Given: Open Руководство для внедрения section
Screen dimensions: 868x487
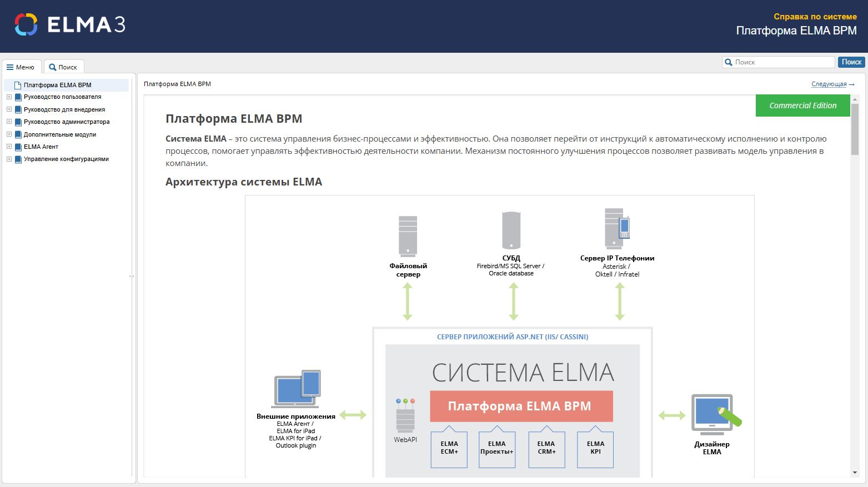Looking at the screenshot, I should point(64,109).
